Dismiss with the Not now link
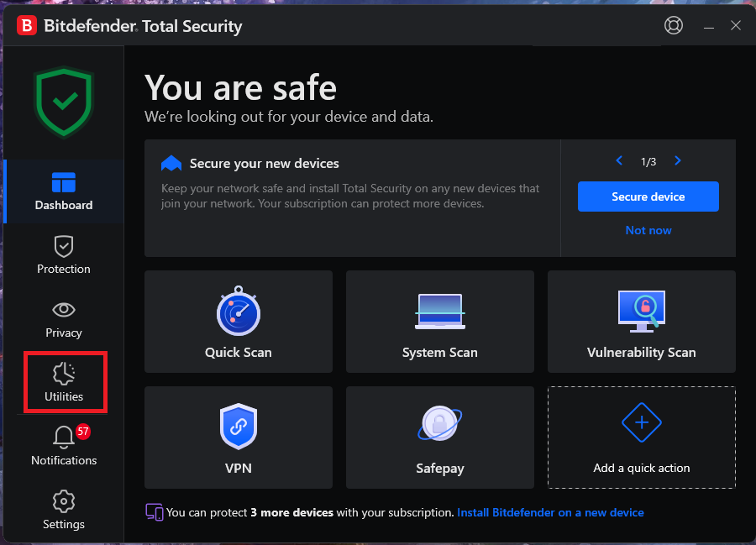 pos(648,230)
